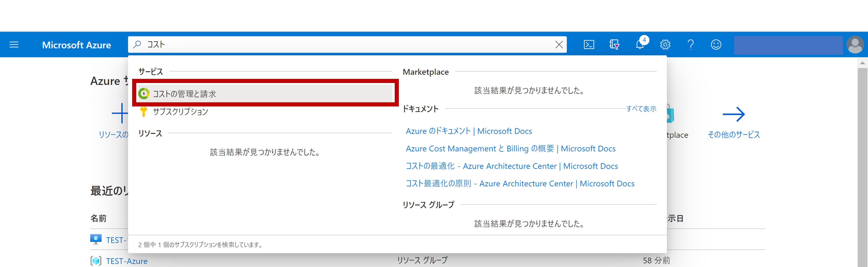Open the hamburger portal menu
The image size is (868, 267).
14,45
